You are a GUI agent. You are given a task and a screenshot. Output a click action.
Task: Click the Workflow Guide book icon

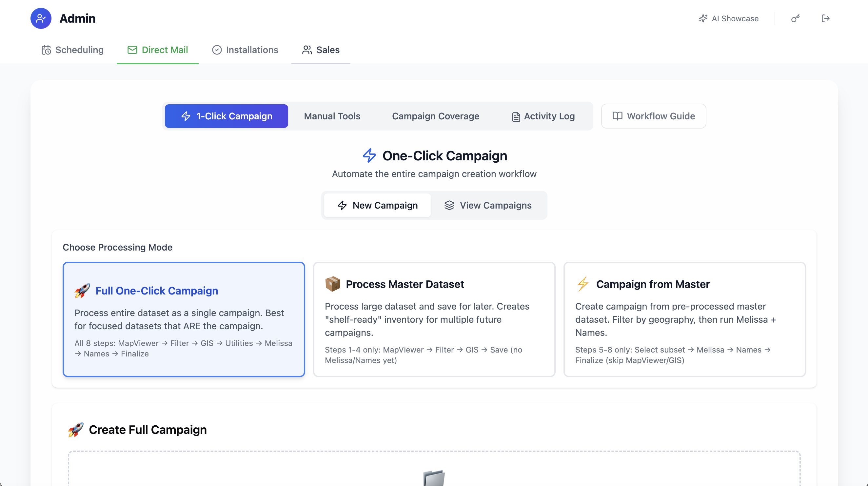617,116
